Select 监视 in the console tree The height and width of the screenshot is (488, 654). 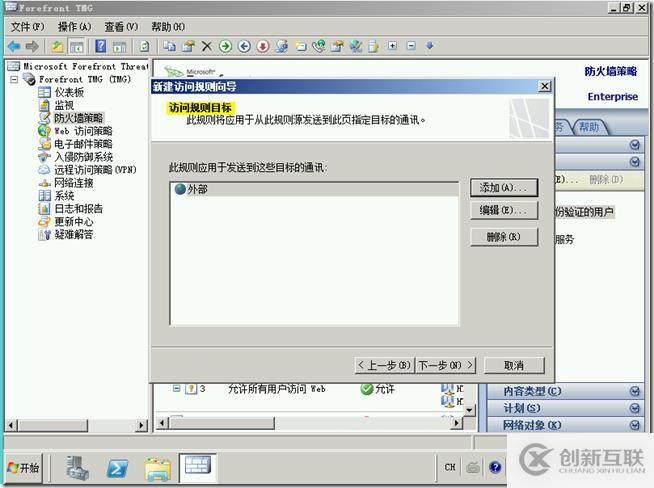coord(64,105)
